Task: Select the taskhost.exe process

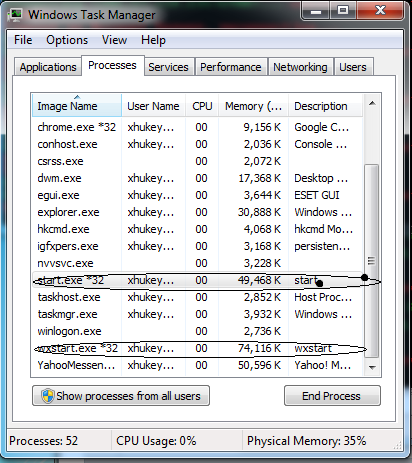Action: coord(197,297)
